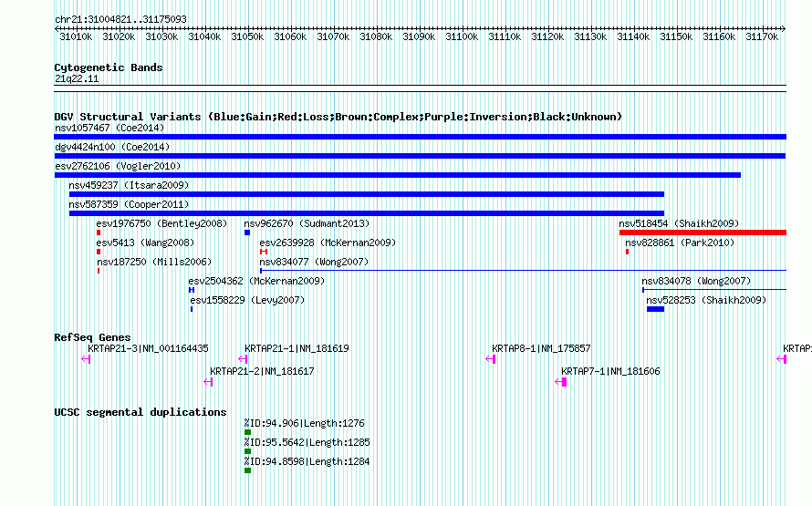Click the nsv1057467 (Coe2014) blue gain bar
812x506 pixels.
[x=420, y=137]
